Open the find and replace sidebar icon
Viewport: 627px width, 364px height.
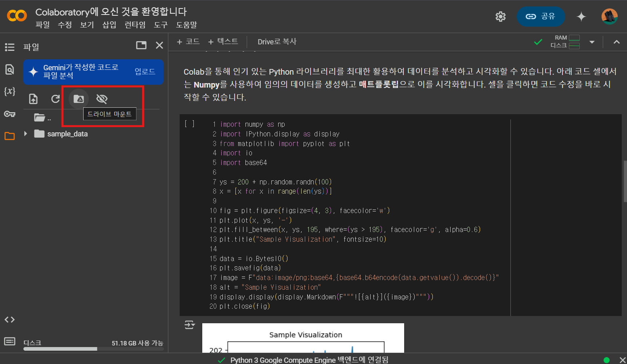pyautogui.click(x=10, y=69)
